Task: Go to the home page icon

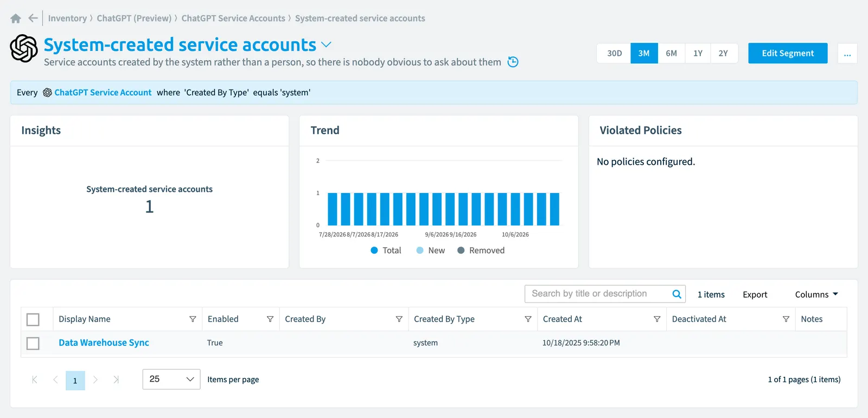Action: pyautogui.click(x=16, y=18)
